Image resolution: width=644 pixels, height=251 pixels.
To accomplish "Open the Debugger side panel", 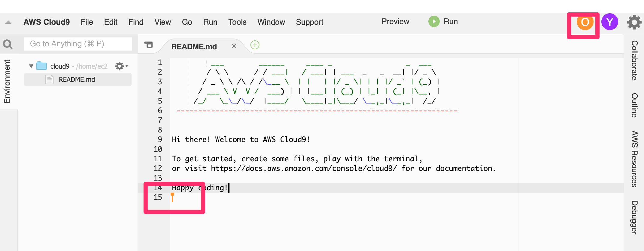I will tap(634, 217).
